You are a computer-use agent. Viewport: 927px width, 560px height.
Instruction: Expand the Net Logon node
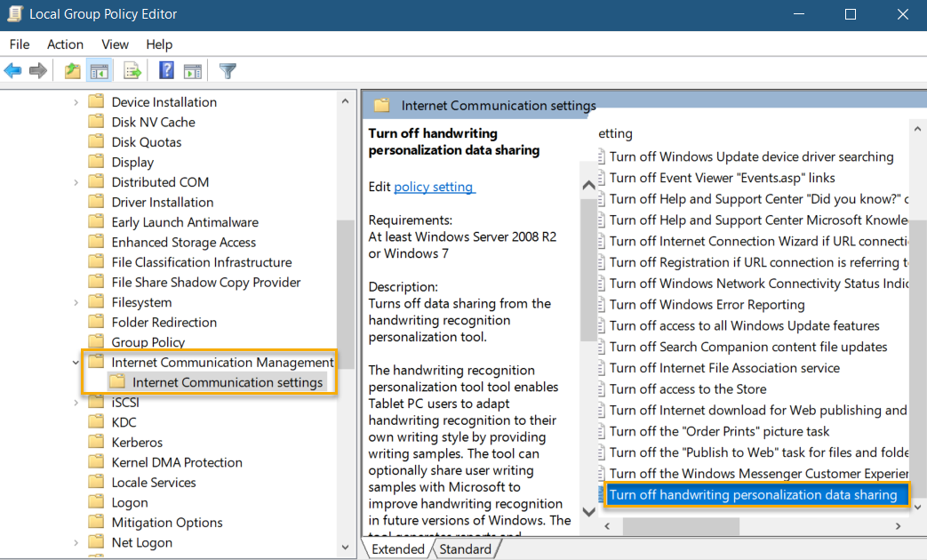[76, 541]
